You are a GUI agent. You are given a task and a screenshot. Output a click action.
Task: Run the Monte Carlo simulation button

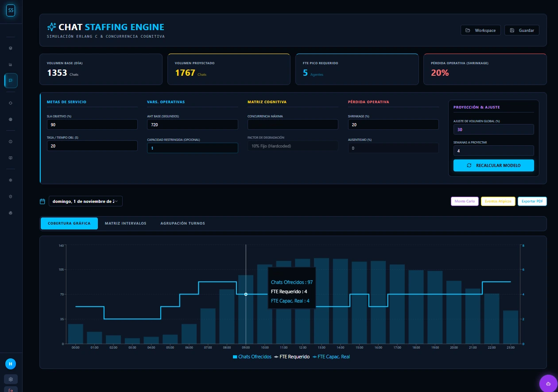[465, 201]
